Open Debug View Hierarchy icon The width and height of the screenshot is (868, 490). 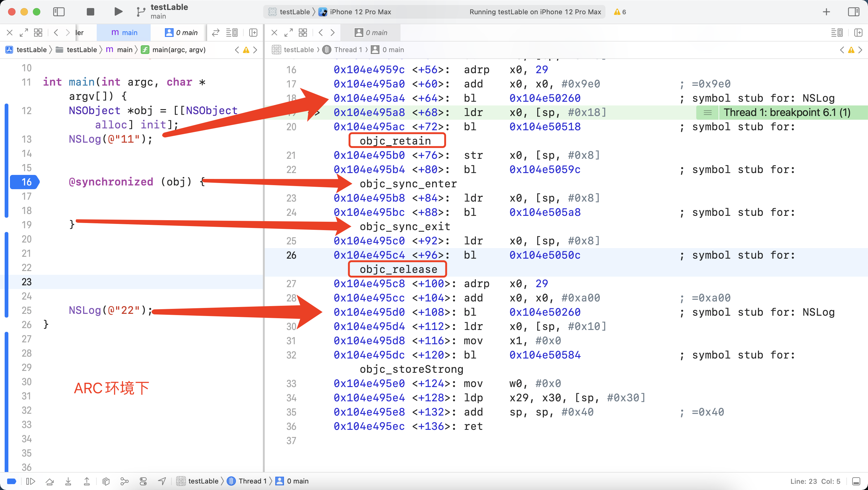(106, 481)
